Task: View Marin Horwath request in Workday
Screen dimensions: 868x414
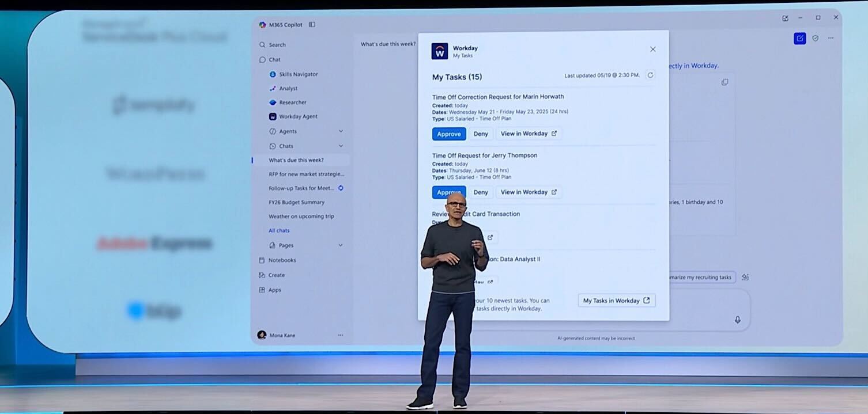Action: click(x=529, y=134)
